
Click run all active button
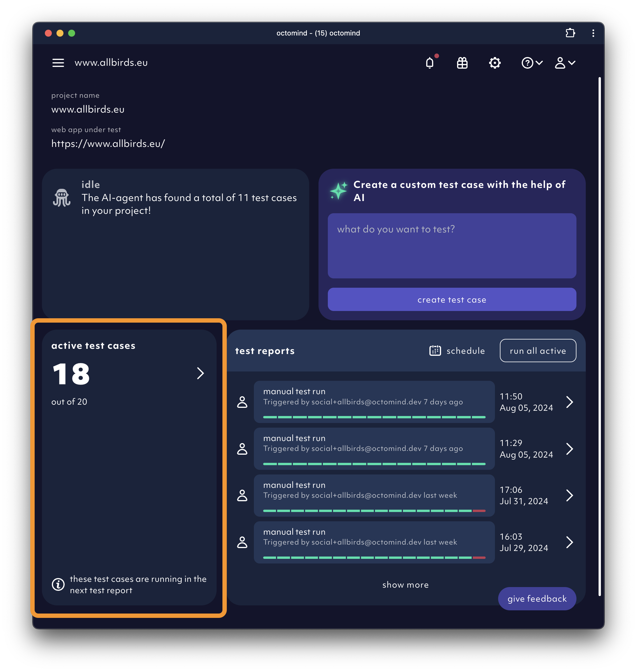(538, 351)
